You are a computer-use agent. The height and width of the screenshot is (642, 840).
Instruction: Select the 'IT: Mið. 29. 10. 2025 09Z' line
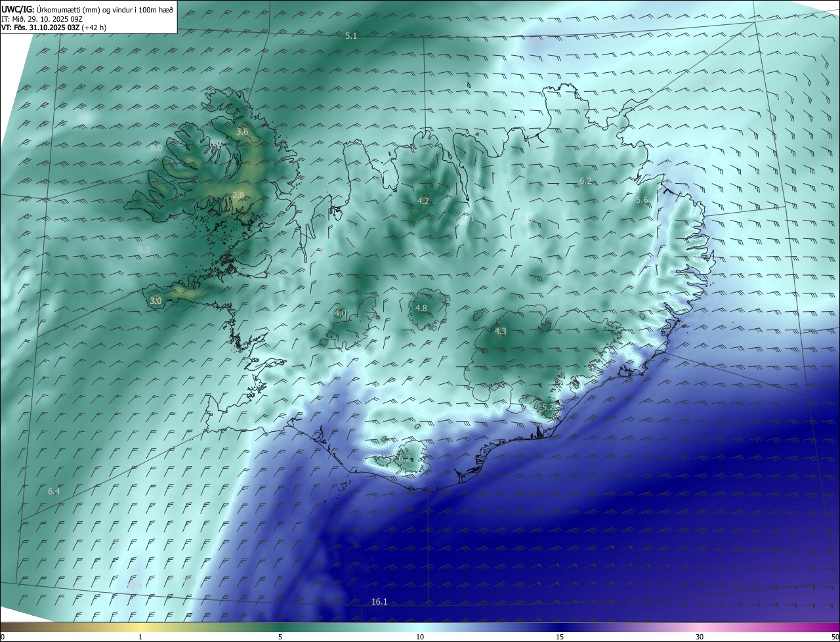[x=42, y=18]
